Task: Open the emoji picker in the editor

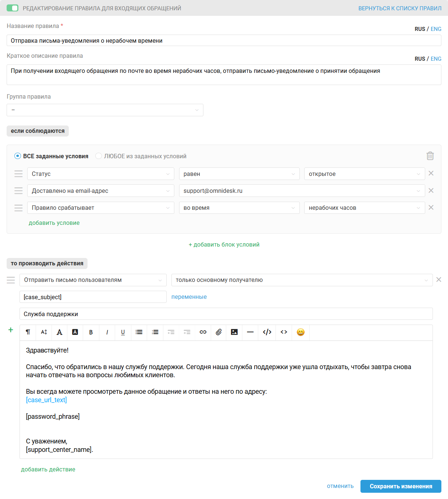Action: [x=301, y=332]
